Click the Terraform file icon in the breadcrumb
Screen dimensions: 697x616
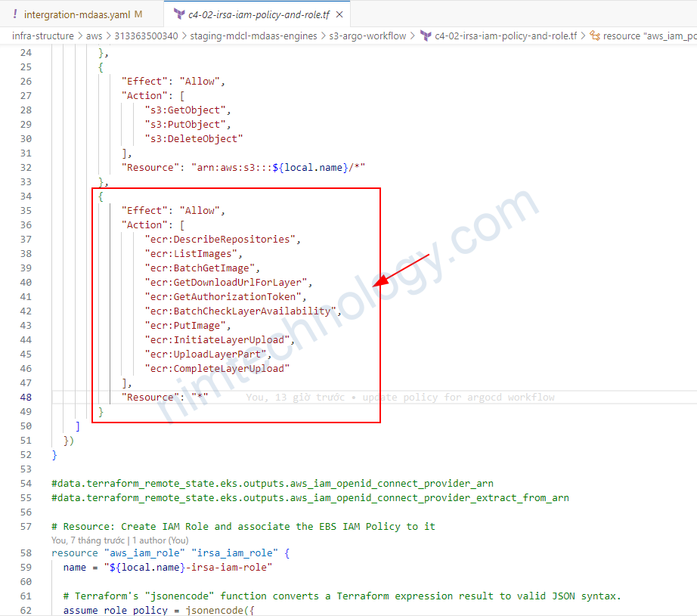click(426, 36)
